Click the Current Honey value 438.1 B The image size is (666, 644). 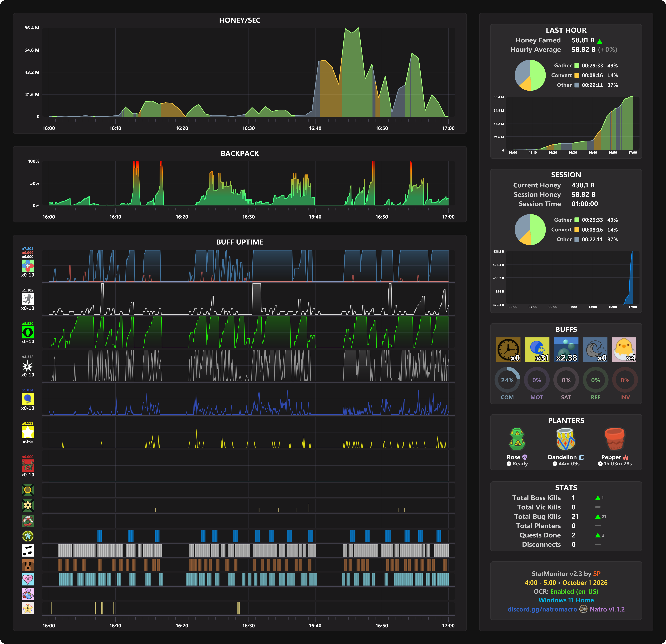(583, 185)
